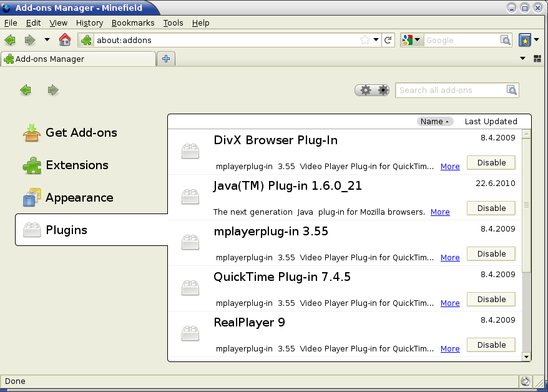Reload the current page
Screen dimensions: 548x392
388,40
